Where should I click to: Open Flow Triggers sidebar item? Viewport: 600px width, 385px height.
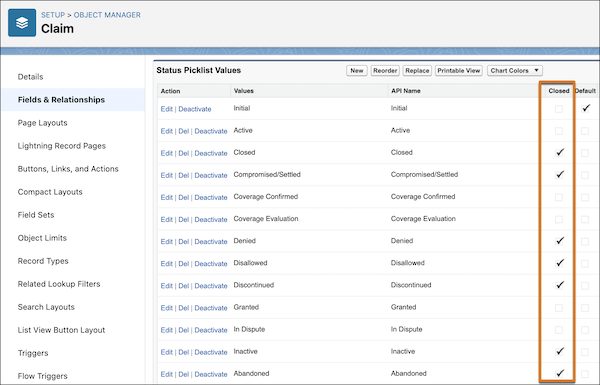[x=42, y=376]
